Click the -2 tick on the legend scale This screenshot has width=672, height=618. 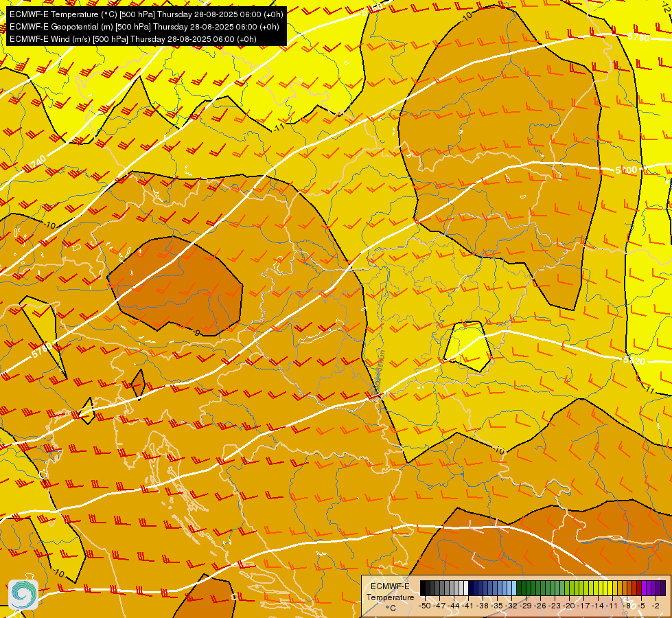coord(656,606)
